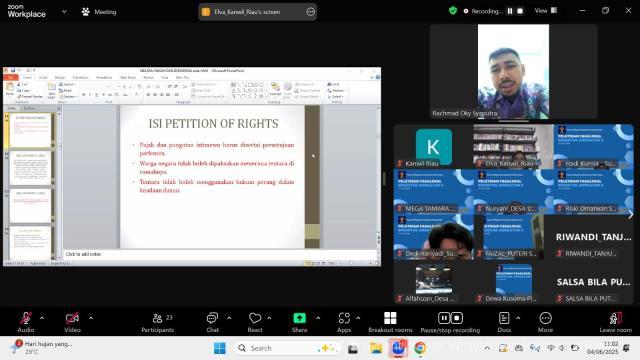Screen dimensions: 640x360
Task: Open the Chat panel
Action: [x=212, y=322]
